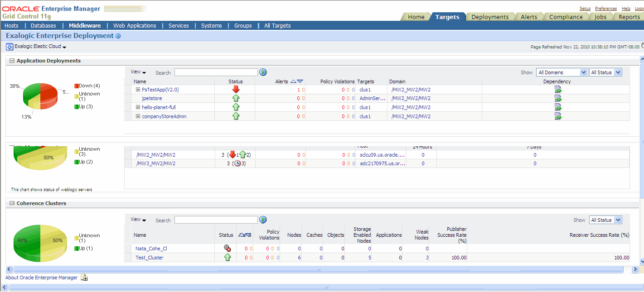
Task: Click the up status icon for jpetstore
Action: [x=236, y=98]
